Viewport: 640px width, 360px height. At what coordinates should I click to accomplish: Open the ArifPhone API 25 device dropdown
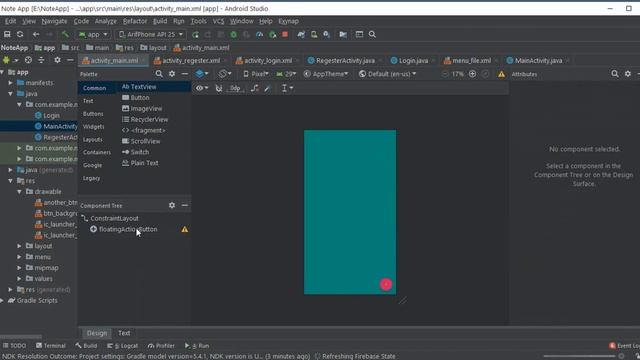pyautogui.click(x=151, y=35)
